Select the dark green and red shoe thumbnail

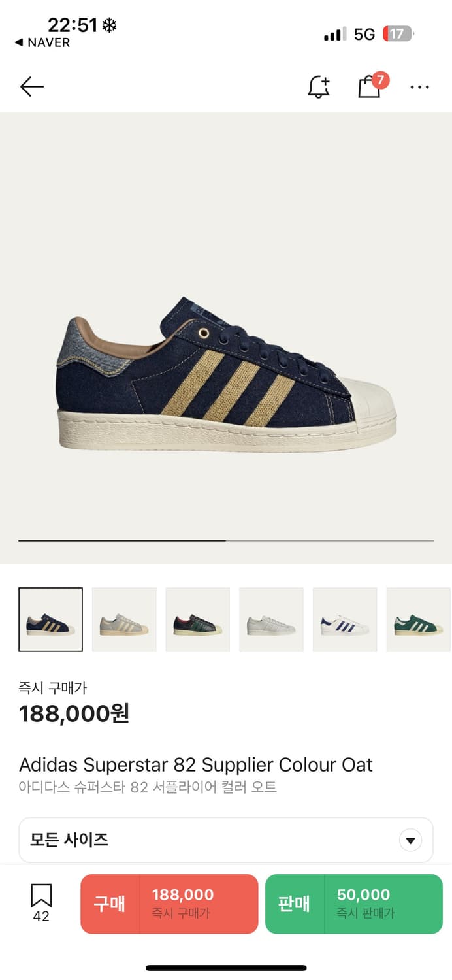click(x=198, y=620)
